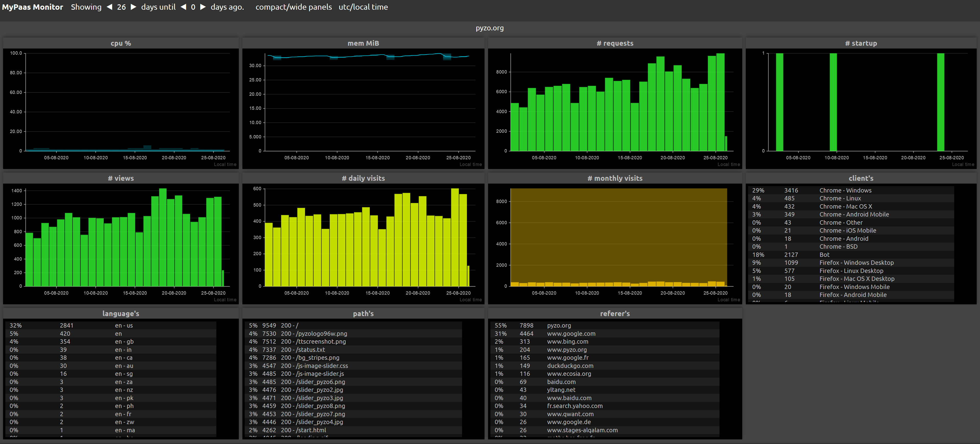Screen dimensions: 980x444
Task: Toggle utc/local time display
Action: point(363,7)
